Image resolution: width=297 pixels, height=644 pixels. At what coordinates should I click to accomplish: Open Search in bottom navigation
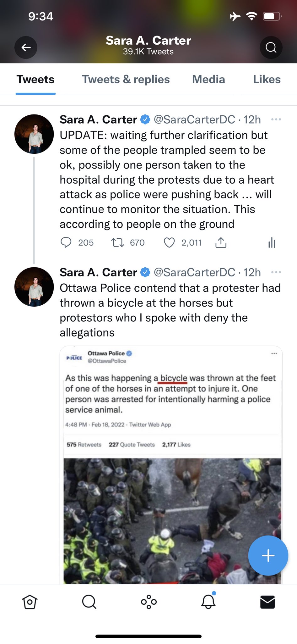tap(89, 602)
